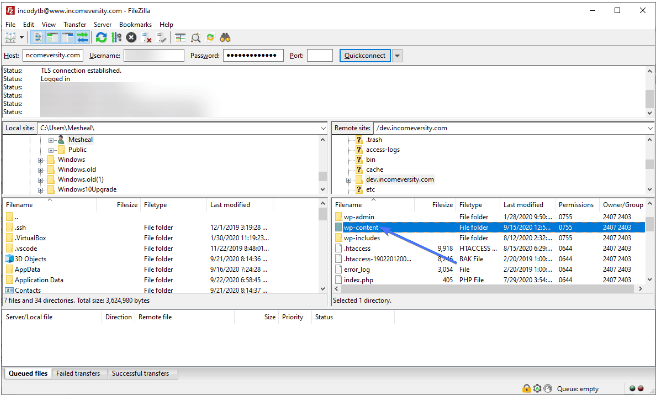Focus the Password input field

click(253, 55)
